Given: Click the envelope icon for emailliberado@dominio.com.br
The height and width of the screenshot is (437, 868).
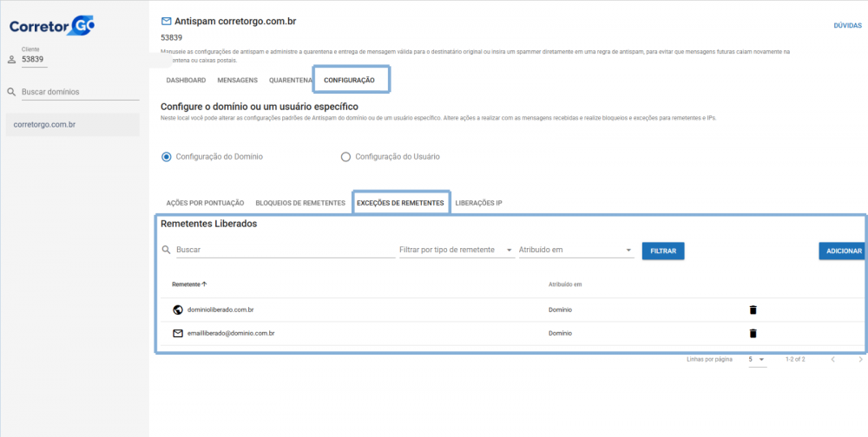Looking at the screenshot, I should pyautogui.click(x=178, y=334).
